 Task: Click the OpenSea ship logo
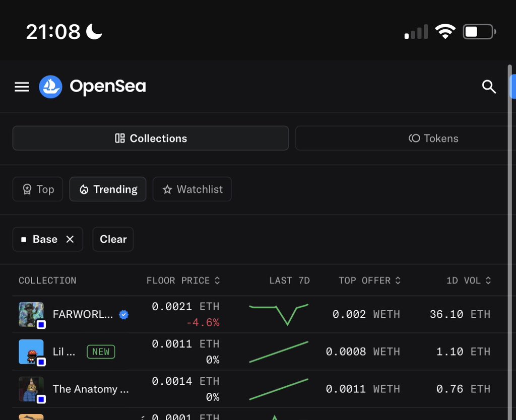[x=50, y=86]
